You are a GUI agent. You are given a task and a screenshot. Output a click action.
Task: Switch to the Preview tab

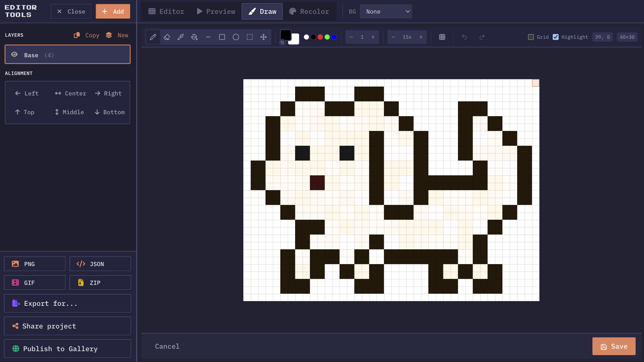tap(216, 12)
